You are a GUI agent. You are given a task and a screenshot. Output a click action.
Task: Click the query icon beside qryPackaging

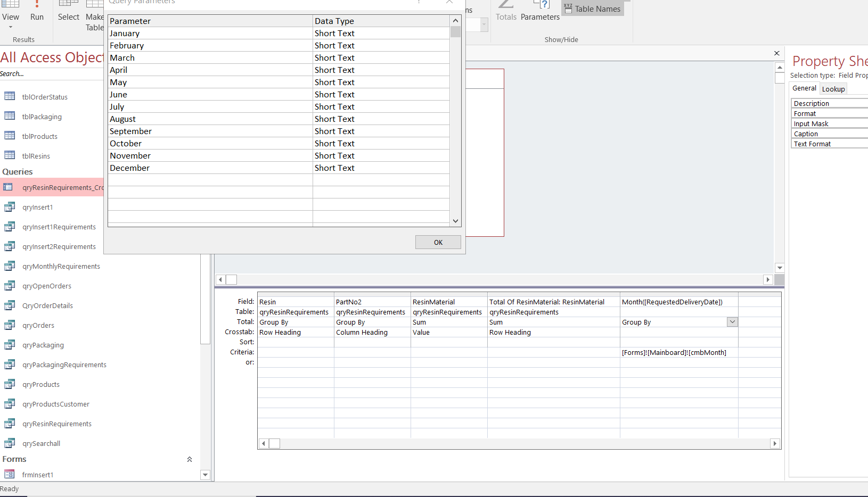click(x=10, y=345)
